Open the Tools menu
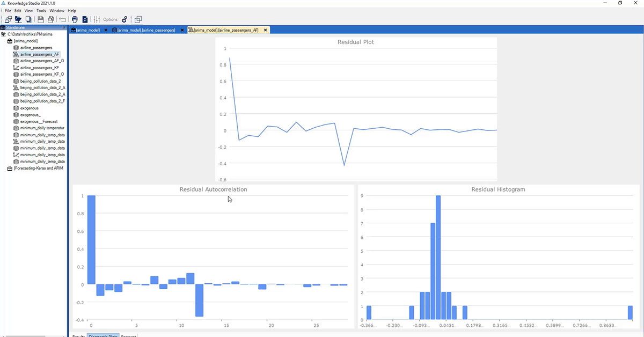 click(41, 11)
